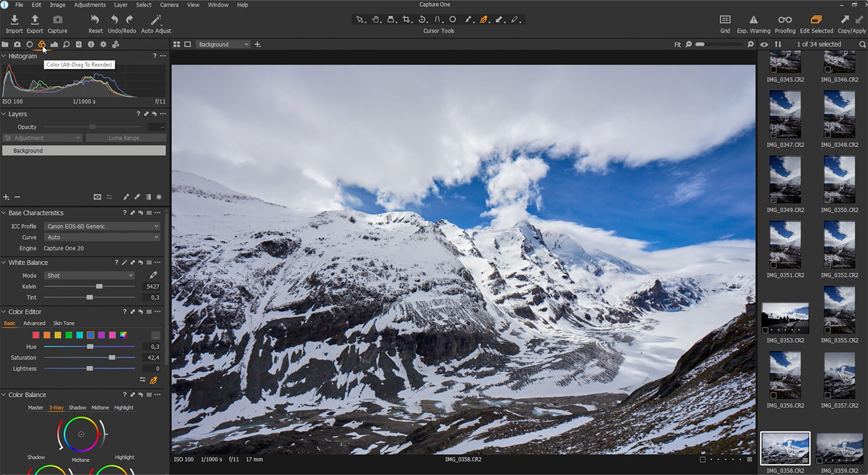Open the White Balance Mode dropdown
The image size is (868, 475).
pyautogui.click(x=90, y=276)
